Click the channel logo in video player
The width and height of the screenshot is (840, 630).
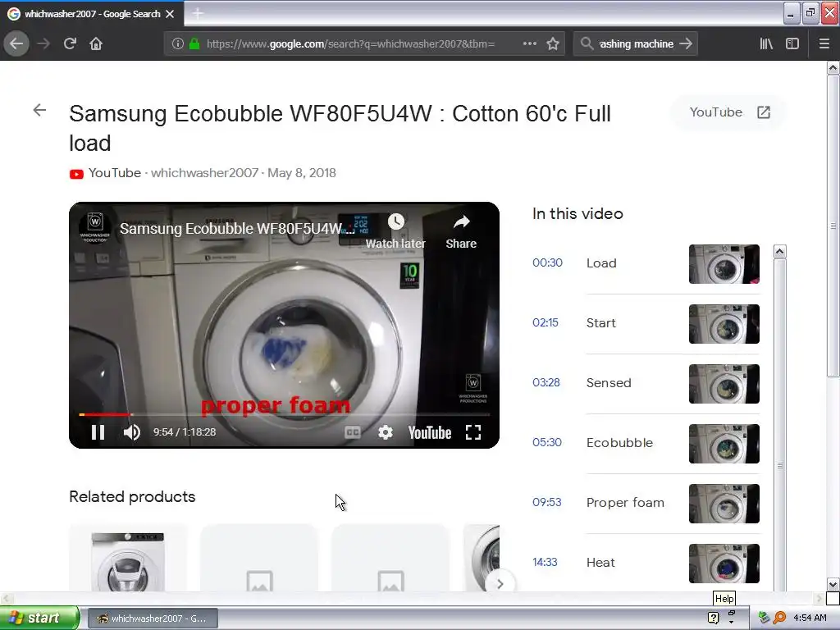click(95, 227)
